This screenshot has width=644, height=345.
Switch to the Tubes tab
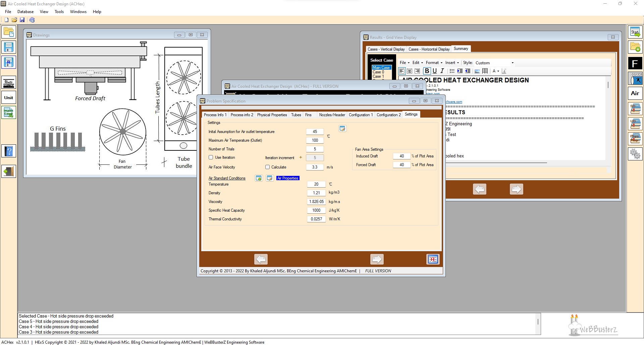(296, 115)
